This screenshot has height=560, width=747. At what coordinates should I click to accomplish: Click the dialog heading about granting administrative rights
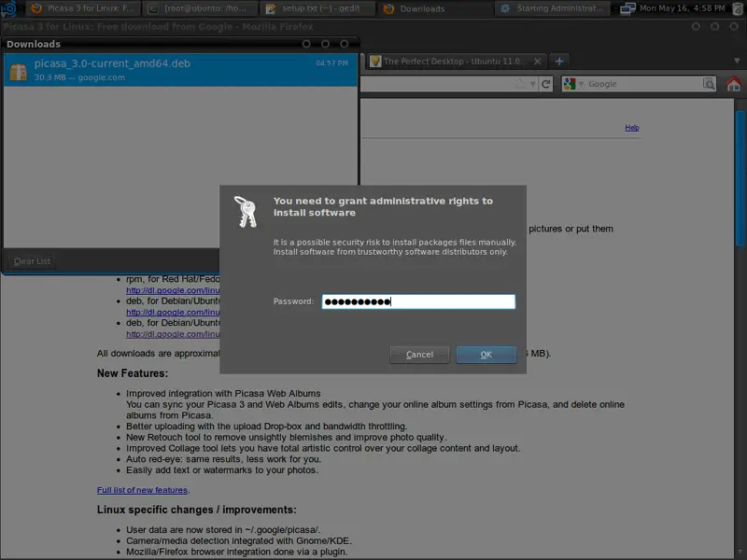383,206
